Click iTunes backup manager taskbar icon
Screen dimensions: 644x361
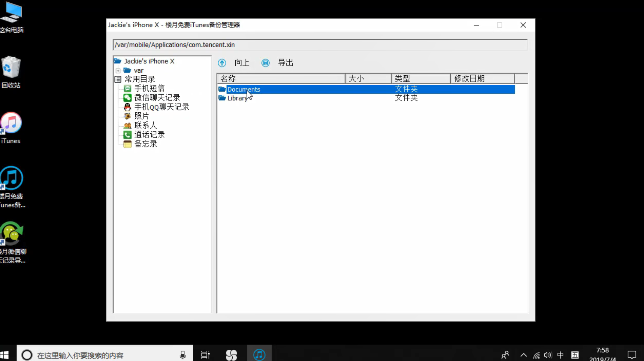coord(259,355)
